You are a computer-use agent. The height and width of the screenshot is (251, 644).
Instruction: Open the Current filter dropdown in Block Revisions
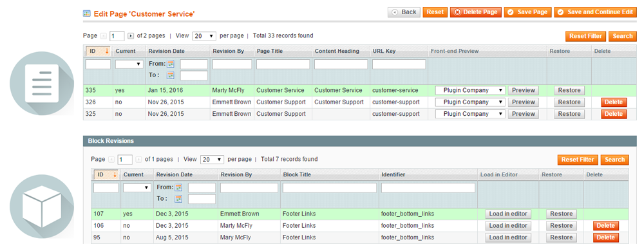point(137,188)
